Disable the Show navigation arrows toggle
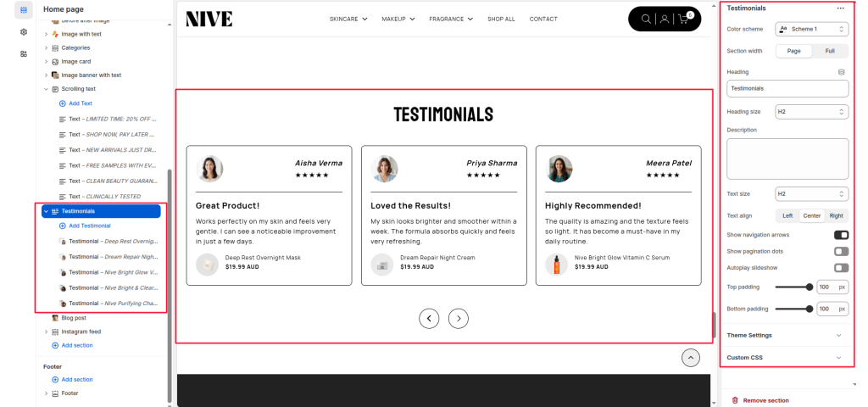This screenshot has width=868, height=407. (x=841, y=235)
